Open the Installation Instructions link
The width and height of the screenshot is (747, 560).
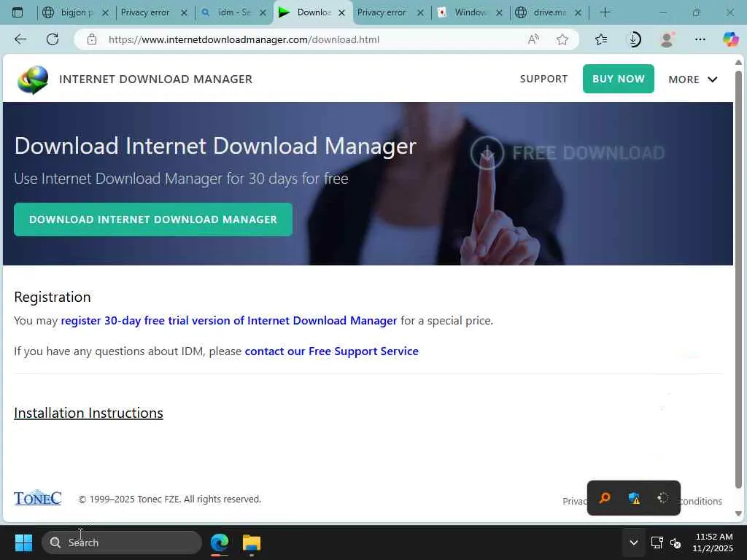[88, 413]
